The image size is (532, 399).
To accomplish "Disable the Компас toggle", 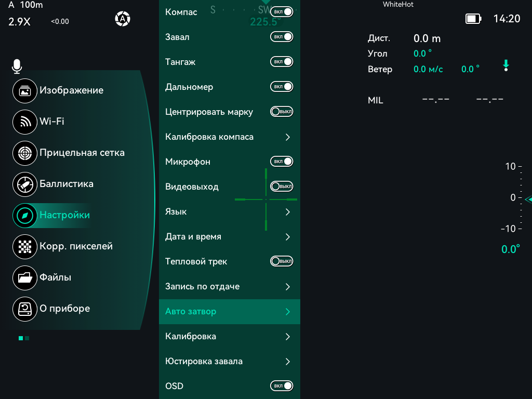I will pyautogui.click(x=282, y=11).
